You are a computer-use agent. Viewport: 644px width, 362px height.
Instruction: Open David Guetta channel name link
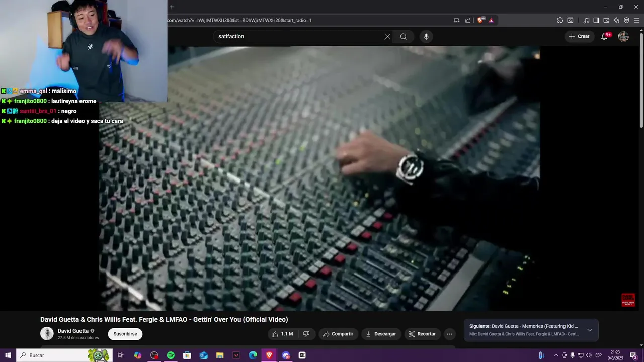73,331
